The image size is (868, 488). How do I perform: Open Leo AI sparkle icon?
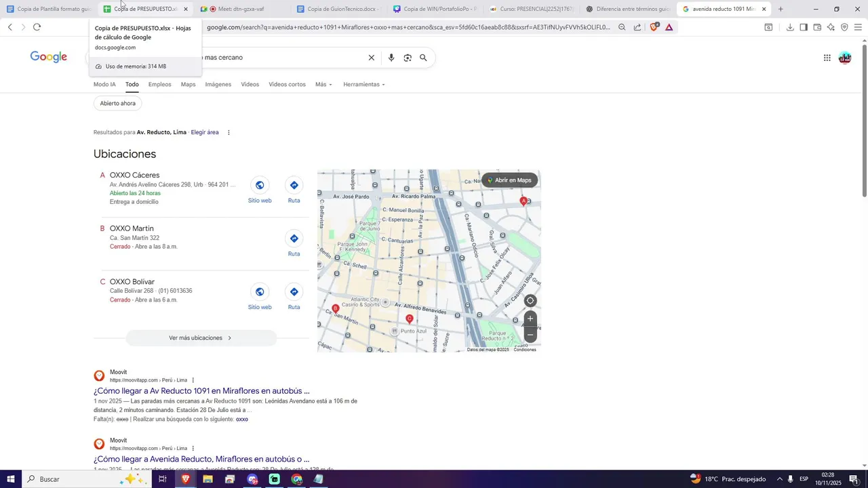[831, 27]
